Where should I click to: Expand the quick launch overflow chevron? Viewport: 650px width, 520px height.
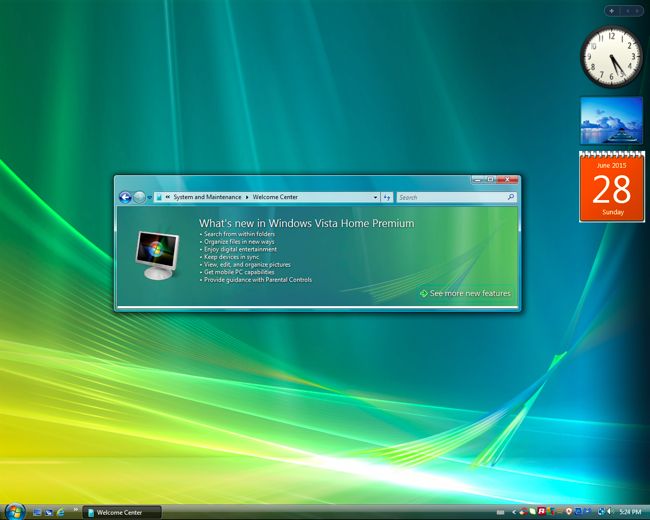(x=75, y=510)
